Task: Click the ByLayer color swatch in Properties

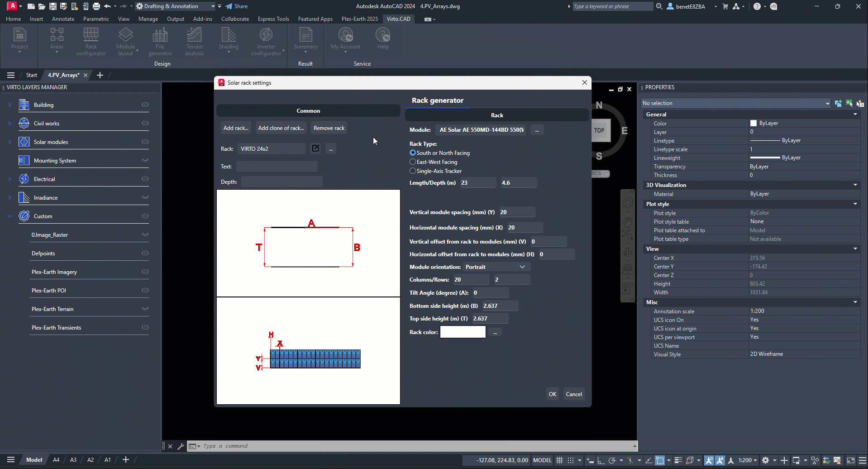Action: coord(754,123)
